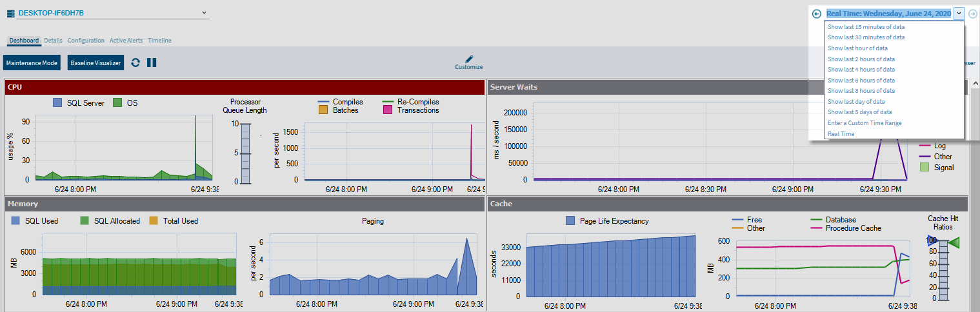The image size is (980, 312).
Task: Select Show last day of data
Action: [x=856, y=102]
